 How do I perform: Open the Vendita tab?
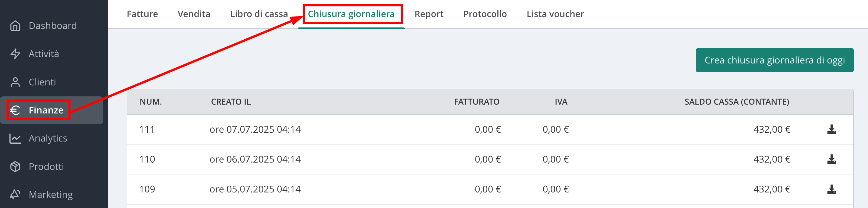[194, 14]
